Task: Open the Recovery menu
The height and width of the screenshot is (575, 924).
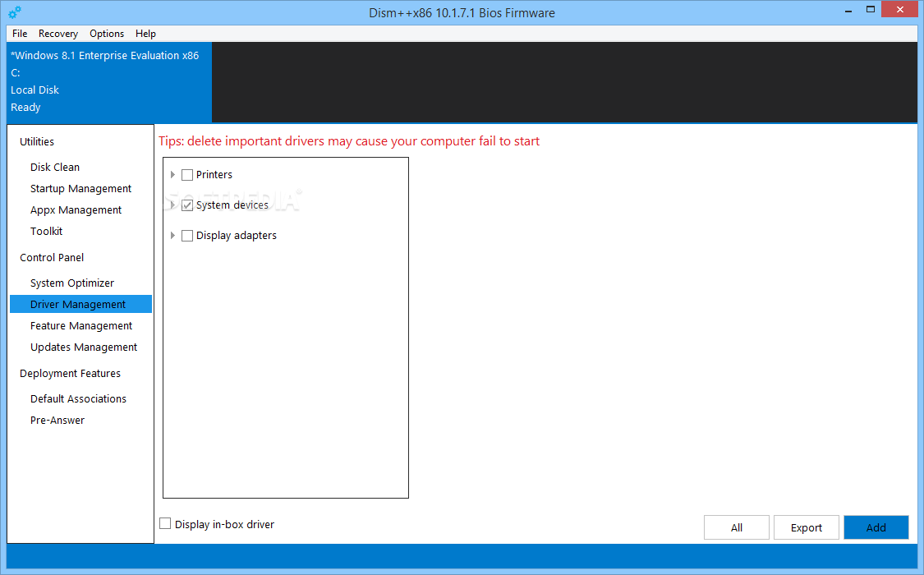Action: click(x=58, y=34)
